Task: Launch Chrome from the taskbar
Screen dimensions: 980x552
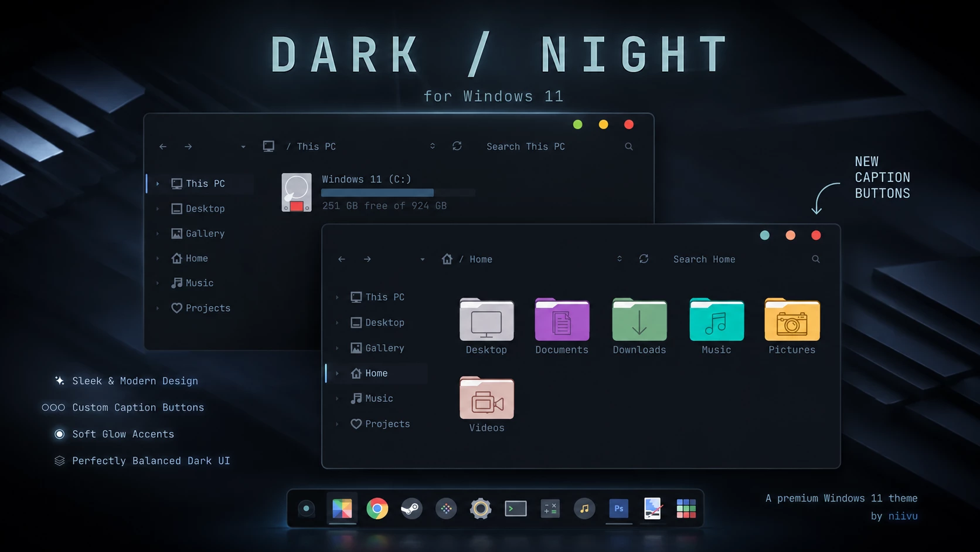Action: tap(377, 509)
